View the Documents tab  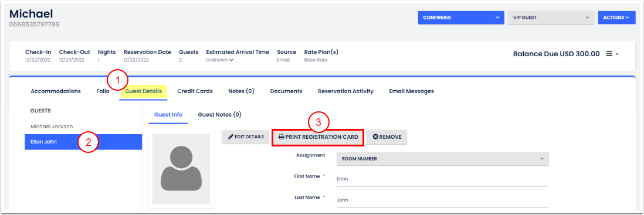tap(286, 91)
